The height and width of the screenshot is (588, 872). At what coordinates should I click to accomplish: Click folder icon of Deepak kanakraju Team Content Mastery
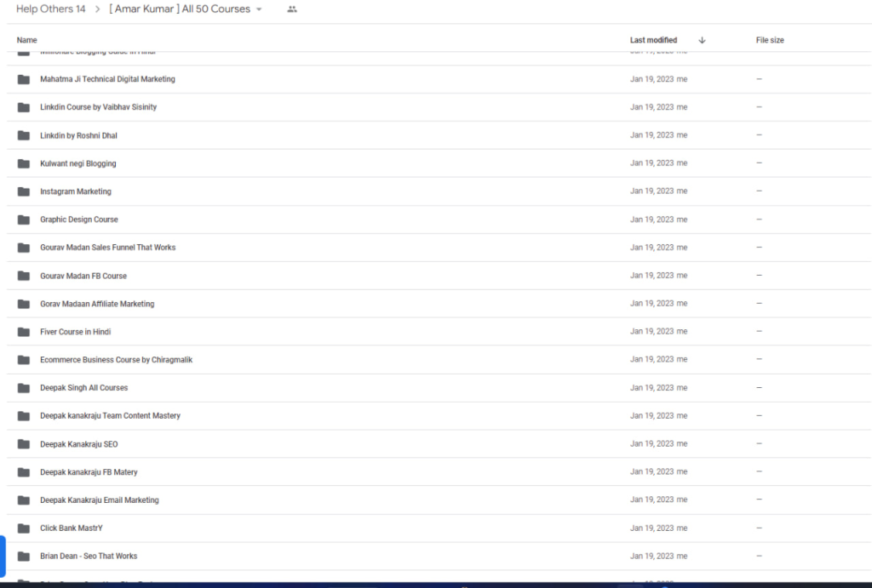pyautogui.click(x=23, y=416)
